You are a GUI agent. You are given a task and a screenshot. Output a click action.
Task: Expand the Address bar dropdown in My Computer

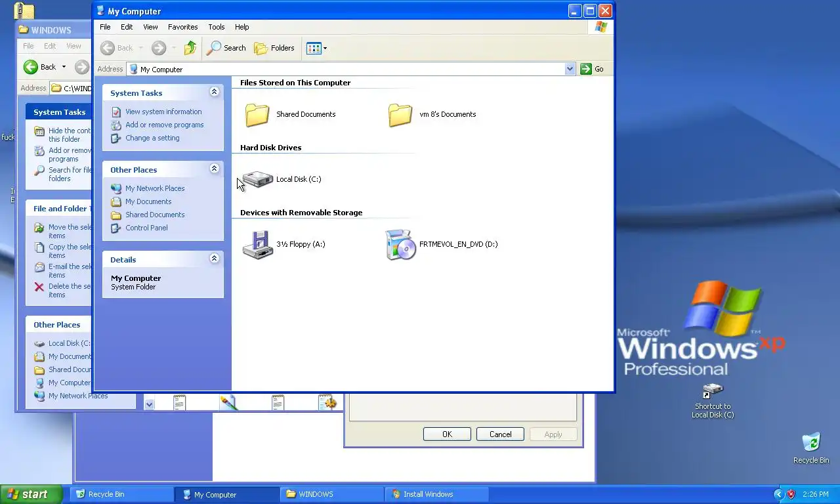570,69
